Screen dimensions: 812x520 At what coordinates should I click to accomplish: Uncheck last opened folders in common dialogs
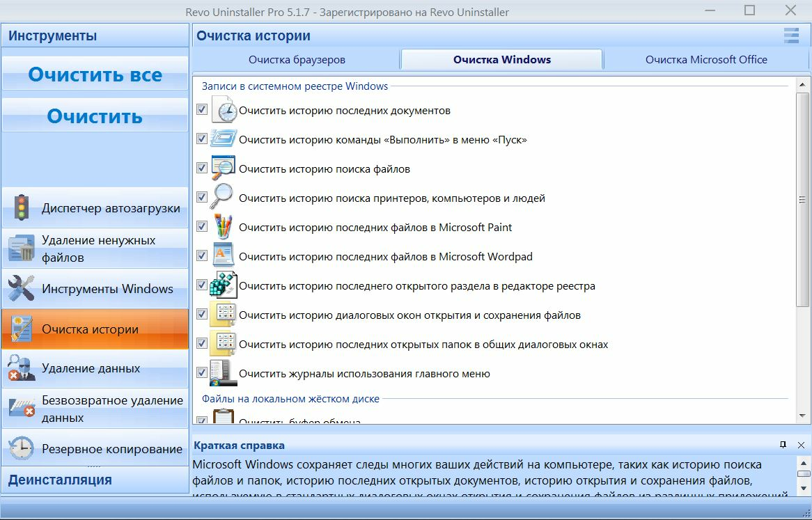pos(202,344)
